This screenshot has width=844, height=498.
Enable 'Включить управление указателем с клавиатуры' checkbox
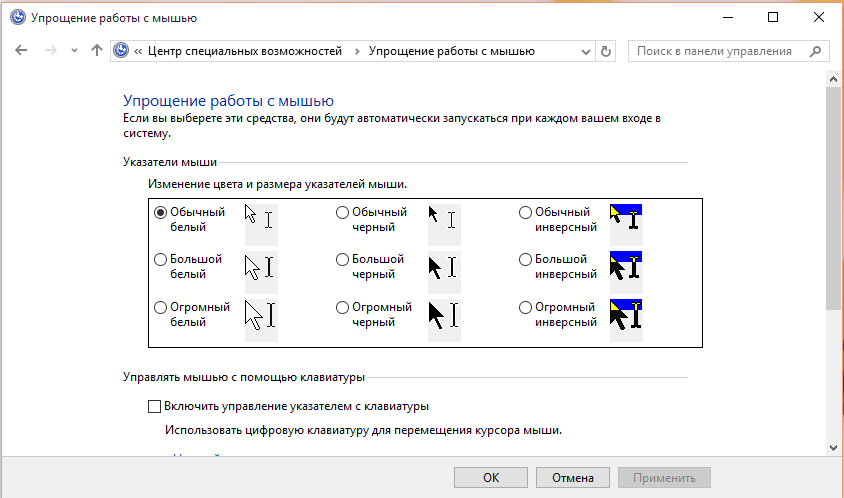[x=154, y=407]
